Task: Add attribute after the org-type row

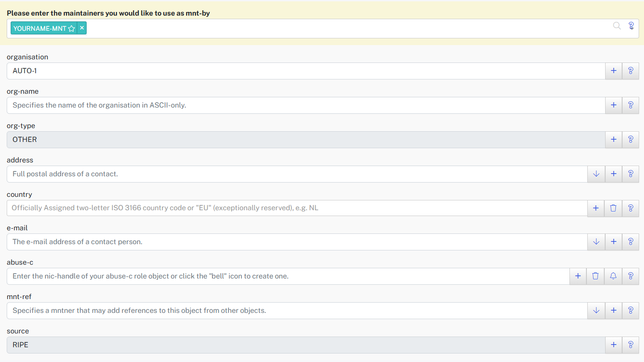Action: [614, 140]
